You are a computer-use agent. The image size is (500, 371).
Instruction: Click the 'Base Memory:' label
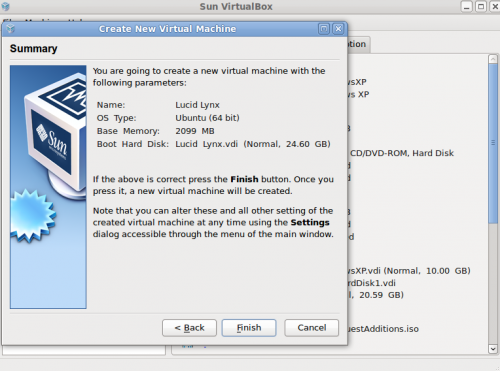128,131
